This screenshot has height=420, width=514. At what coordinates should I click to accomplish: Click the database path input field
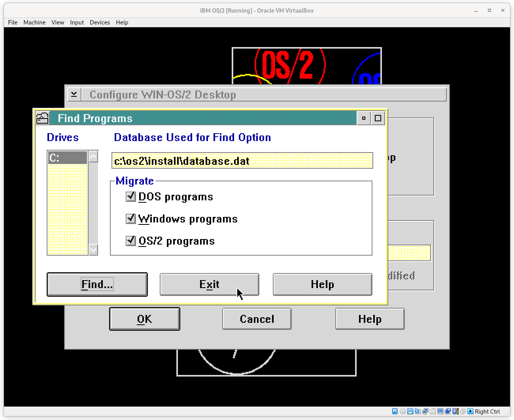click(242, 161)
